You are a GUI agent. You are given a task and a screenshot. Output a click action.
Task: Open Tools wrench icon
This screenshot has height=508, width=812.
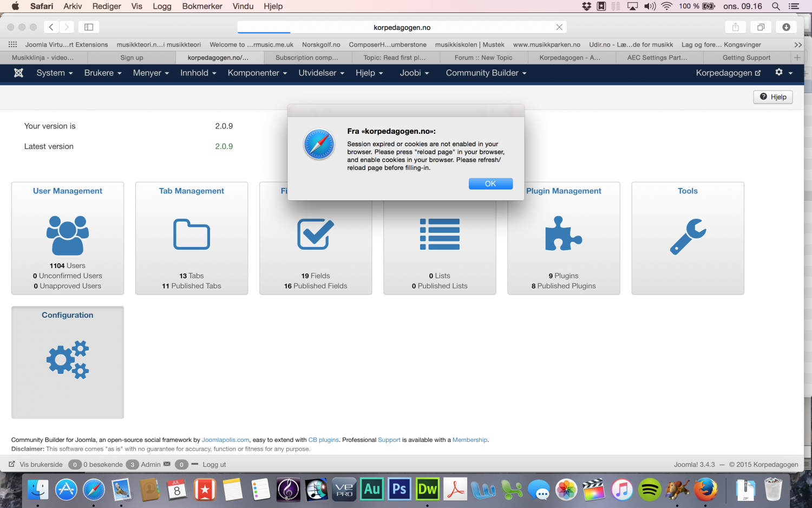688,236
